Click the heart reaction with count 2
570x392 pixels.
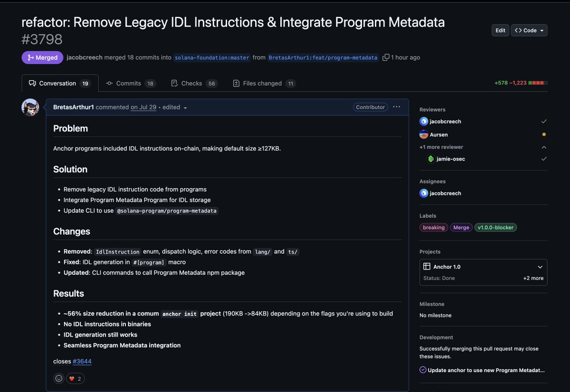coord(75,379)
